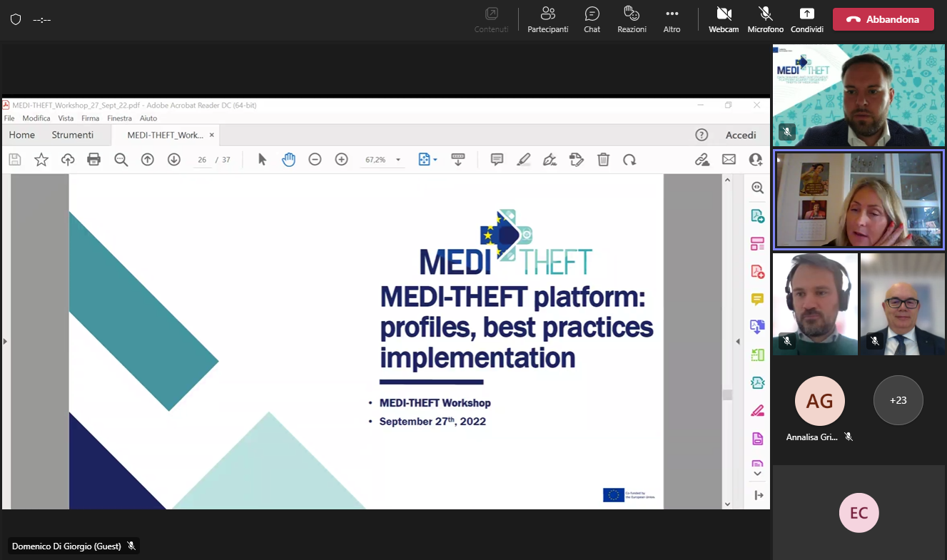Zoom out with the minus button

[x=315, y=160]
